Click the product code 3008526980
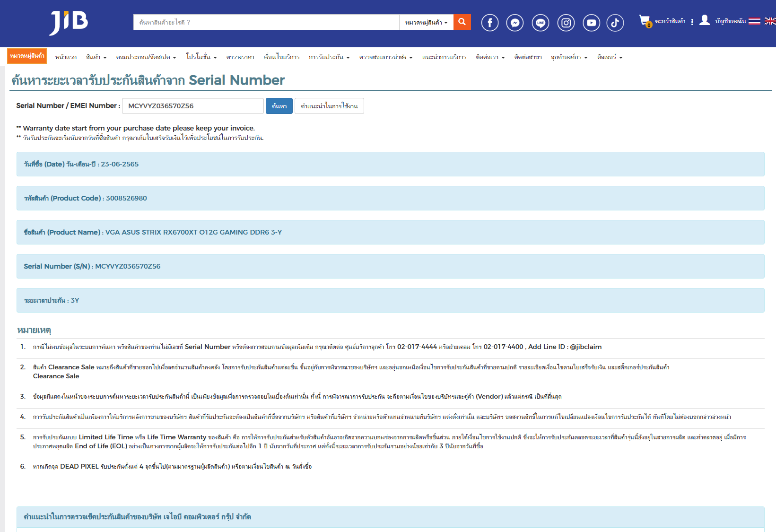Screen dimensions: 776x532 126,198
